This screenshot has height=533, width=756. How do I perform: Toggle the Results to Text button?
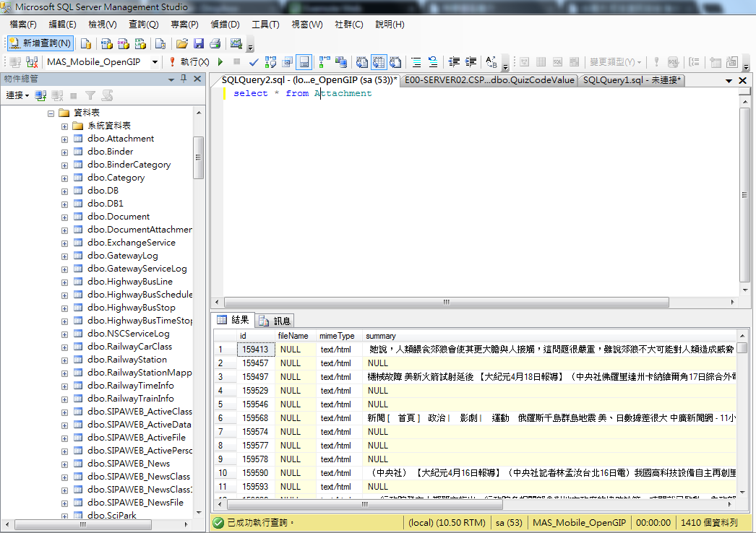pyautogui.click(x=361, y=62)
